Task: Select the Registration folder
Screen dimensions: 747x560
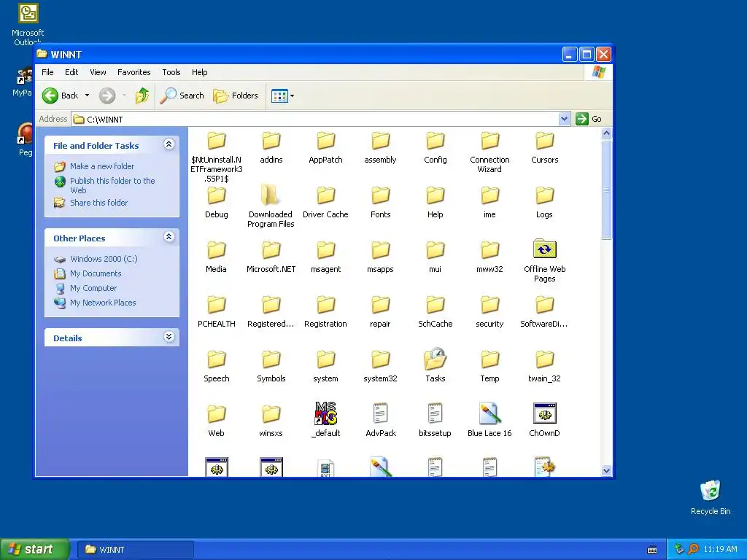Action: (326, 311)
